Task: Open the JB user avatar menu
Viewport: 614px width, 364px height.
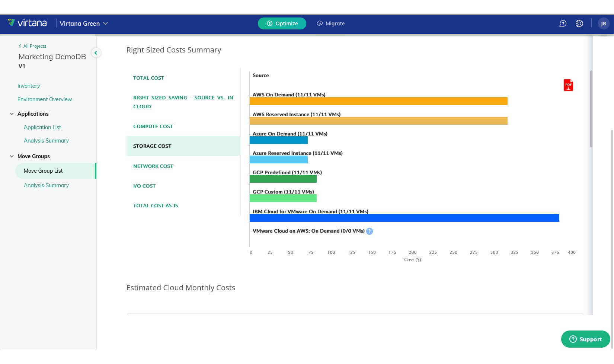Action: click(603, 23)
